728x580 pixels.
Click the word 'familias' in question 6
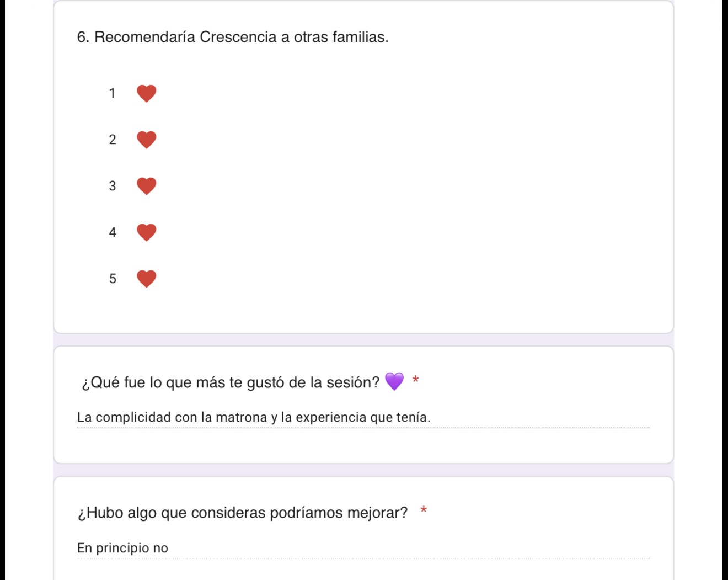pos(360,37)
